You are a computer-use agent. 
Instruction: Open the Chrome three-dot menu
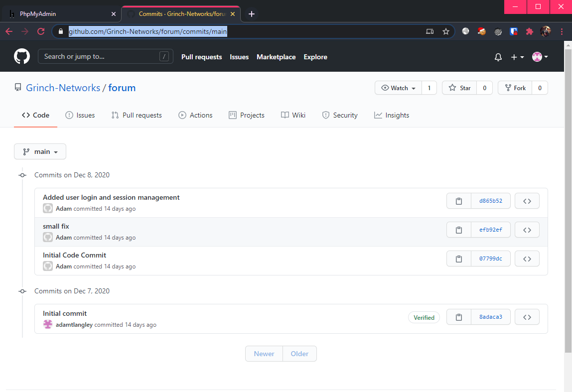pos(562,31)
